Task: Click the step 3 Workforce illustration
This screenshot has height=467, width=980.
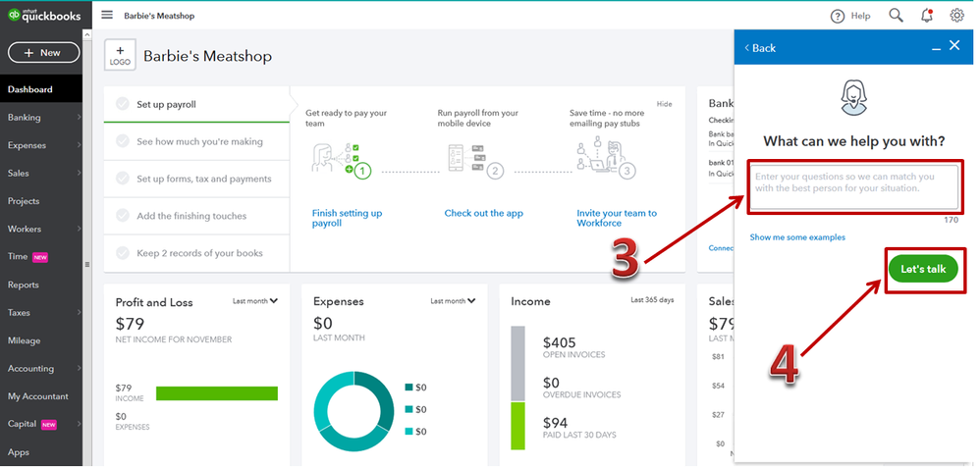Action: tap(606, 159)
